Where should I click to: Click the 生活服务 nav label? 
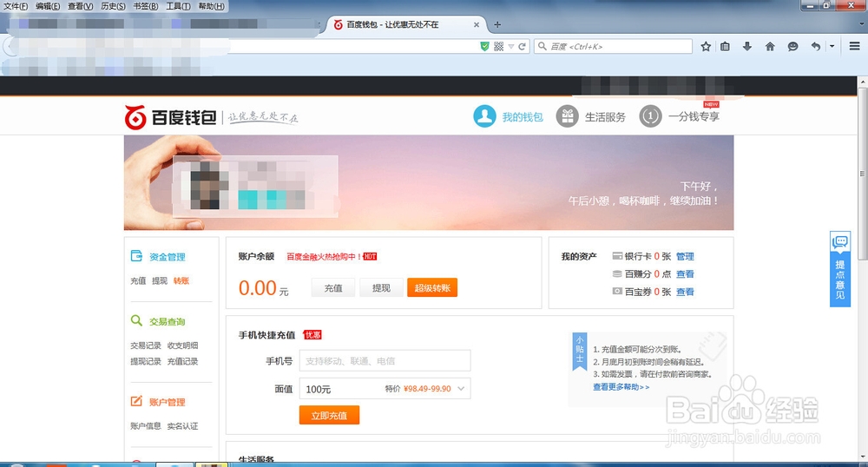point(605,116)
